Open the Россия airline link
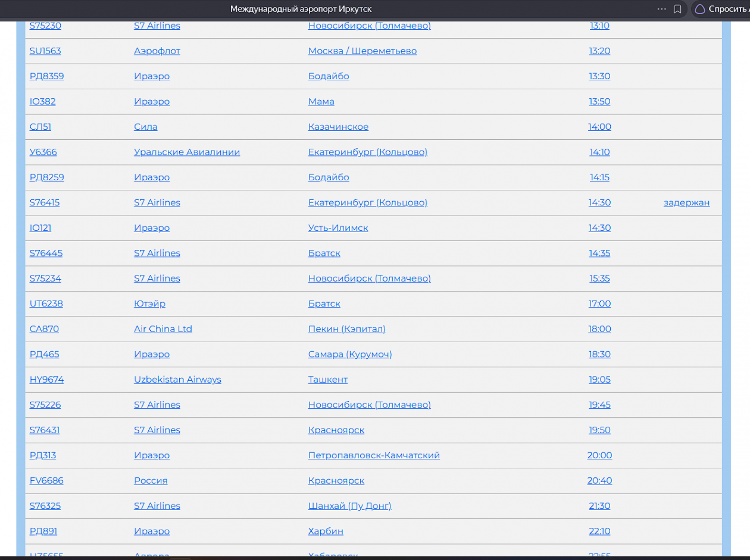 point(151,481)
